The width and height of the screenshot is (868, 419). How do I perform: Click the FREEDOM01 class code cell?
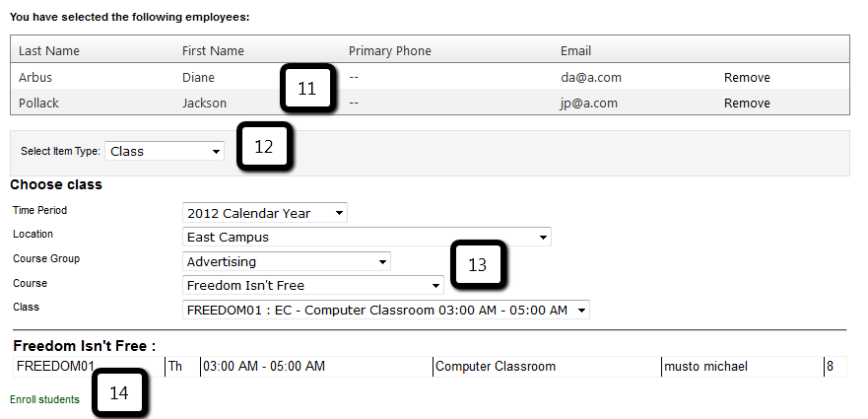click(55, 367)
